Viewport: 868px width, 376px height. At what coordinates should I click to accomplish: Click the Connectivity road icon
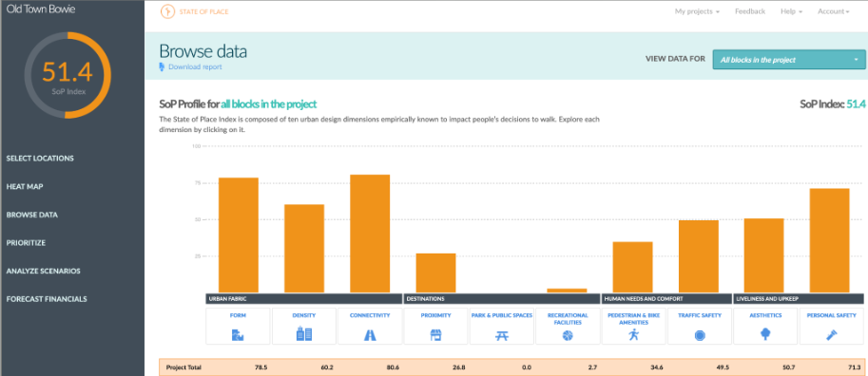click(x=370, y=334)
